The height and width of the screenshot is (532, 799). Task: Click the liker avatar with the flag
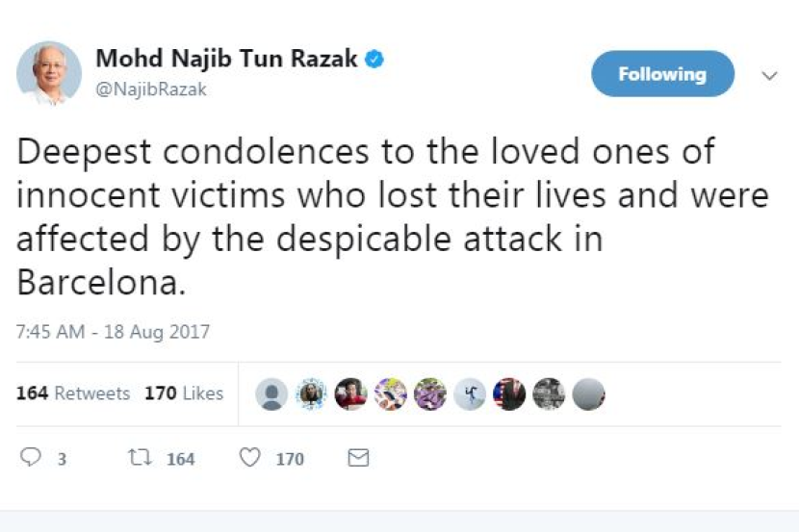click(x=509, y=393)
